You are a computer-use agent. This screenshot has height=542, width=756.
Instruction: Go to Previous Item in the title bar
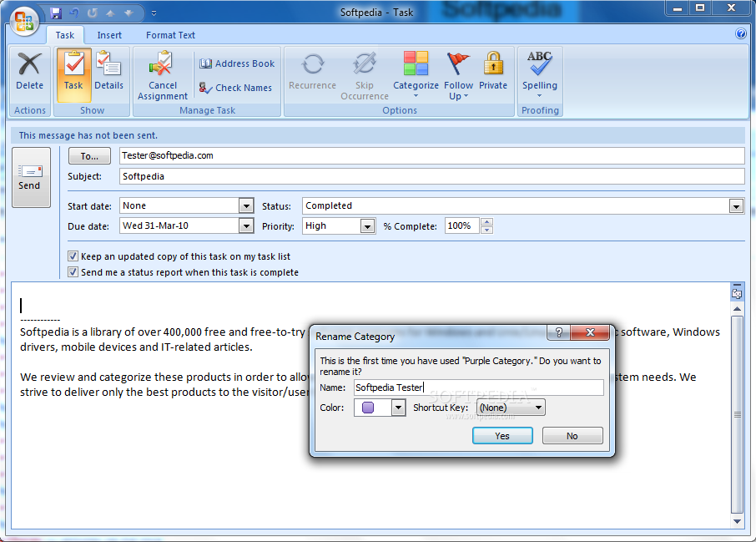[x=110, y=13]
